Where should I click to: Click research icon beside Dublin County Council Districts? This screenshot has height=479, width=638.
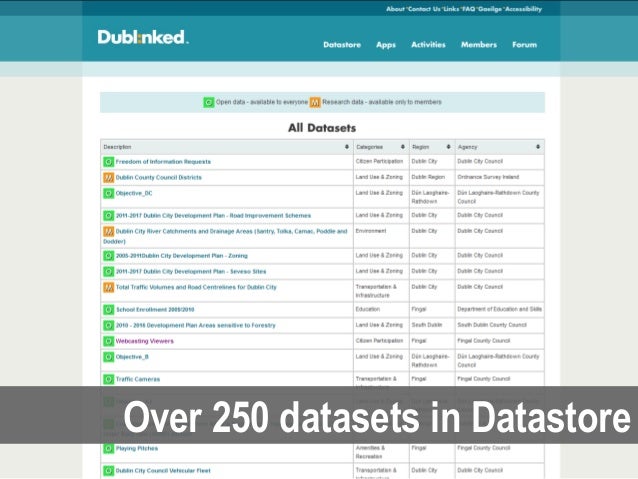108,177
